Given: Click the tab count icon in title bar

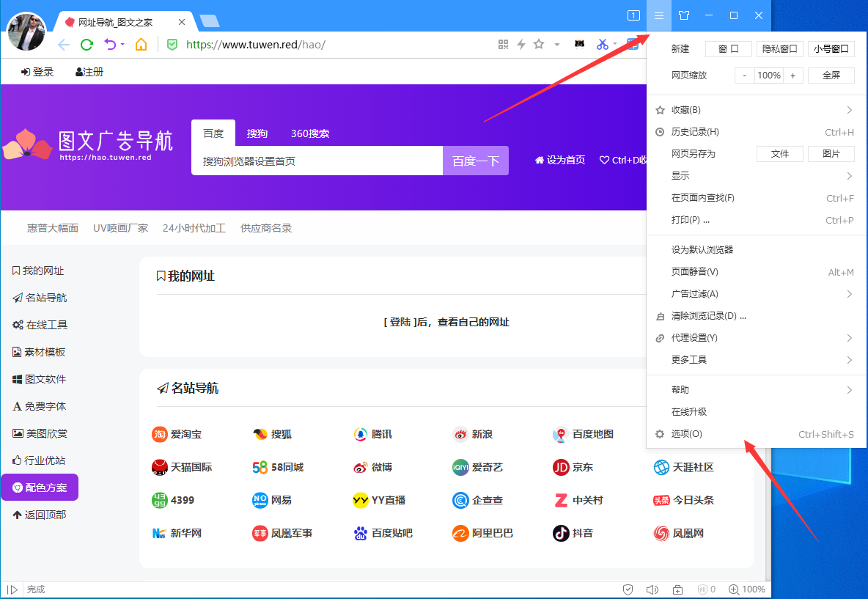Looking at the screenshot, I should [633, 15].
